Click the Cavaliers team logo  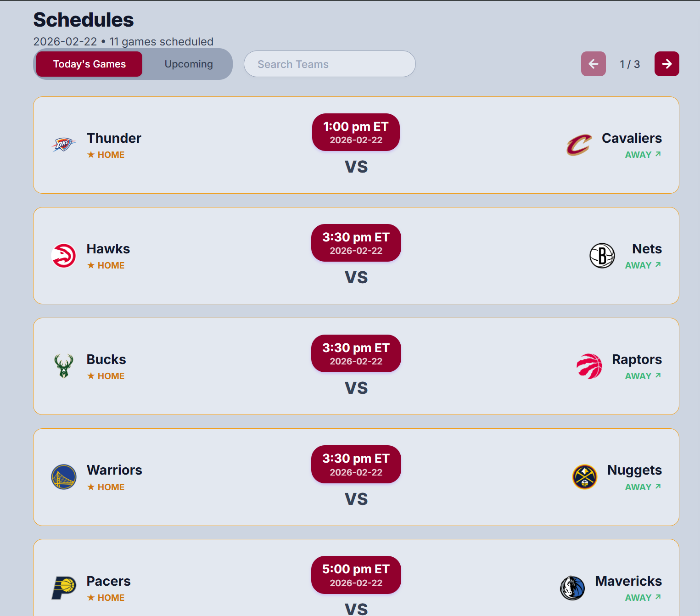(579, 145)
